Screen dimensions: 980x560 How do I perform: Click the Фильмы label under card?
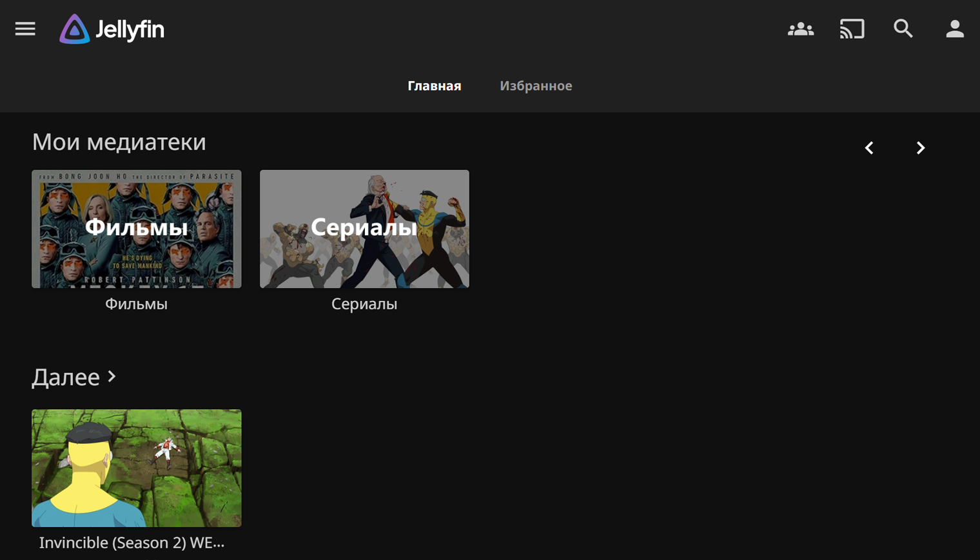[x=137, y=304]
